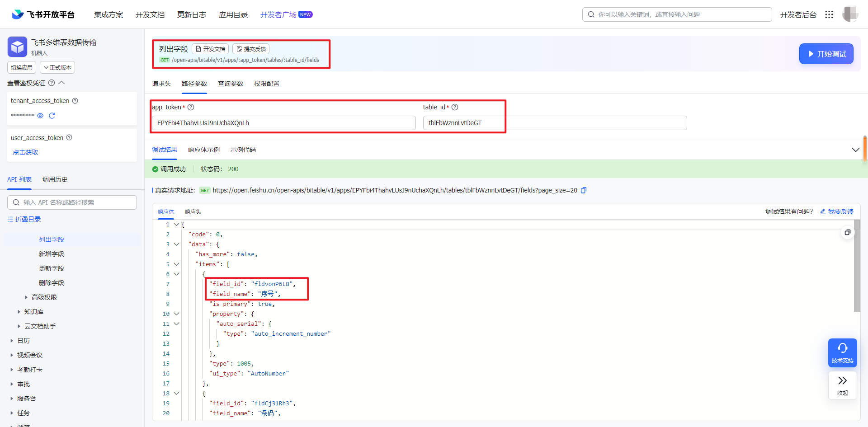Screen dimensions: 868x427
Task: Expand 任务 category
Action: [12, 413]
